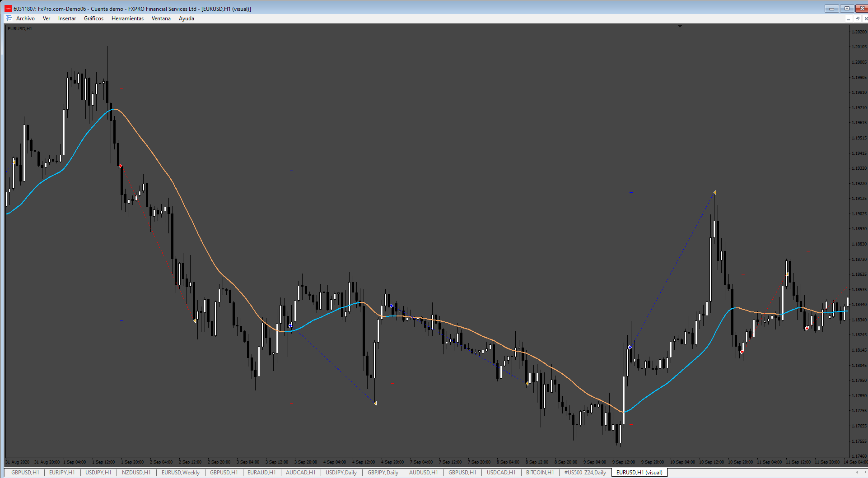Click the 1 Sep 12:00 time label
This screenshot has height=478, width=868.
coord(103,462)
